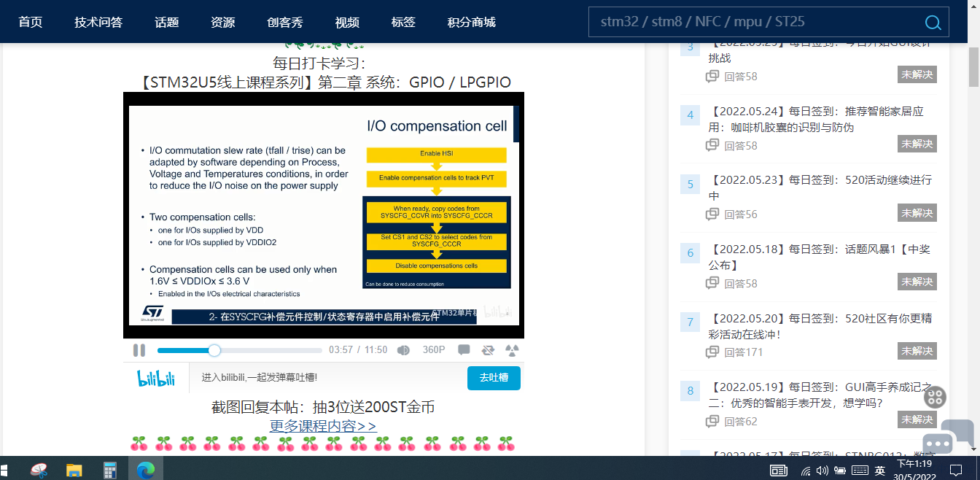Click rank number 7 badge in list
The height and width of the screenshot is (480, 980).
pos(691,322)
